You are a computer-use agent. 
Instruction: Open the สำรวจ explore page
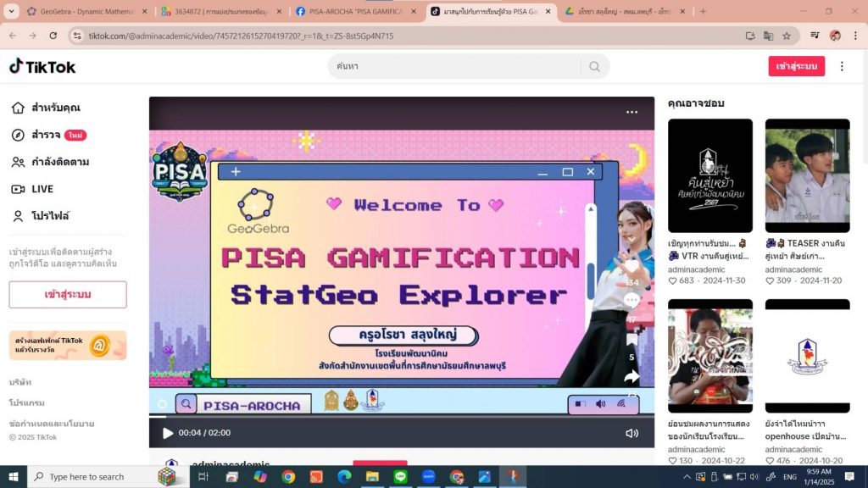click(48, 135)
